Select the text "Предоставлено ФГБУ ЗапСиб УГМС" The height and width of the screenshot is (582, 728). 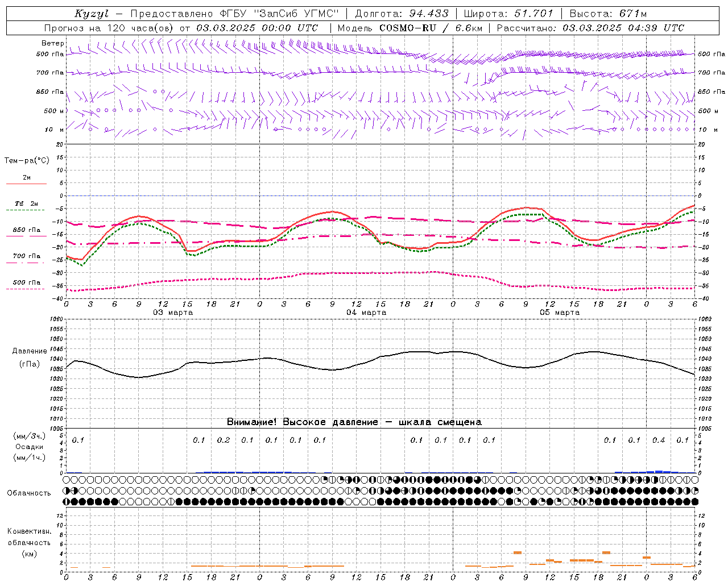point(234,14)
